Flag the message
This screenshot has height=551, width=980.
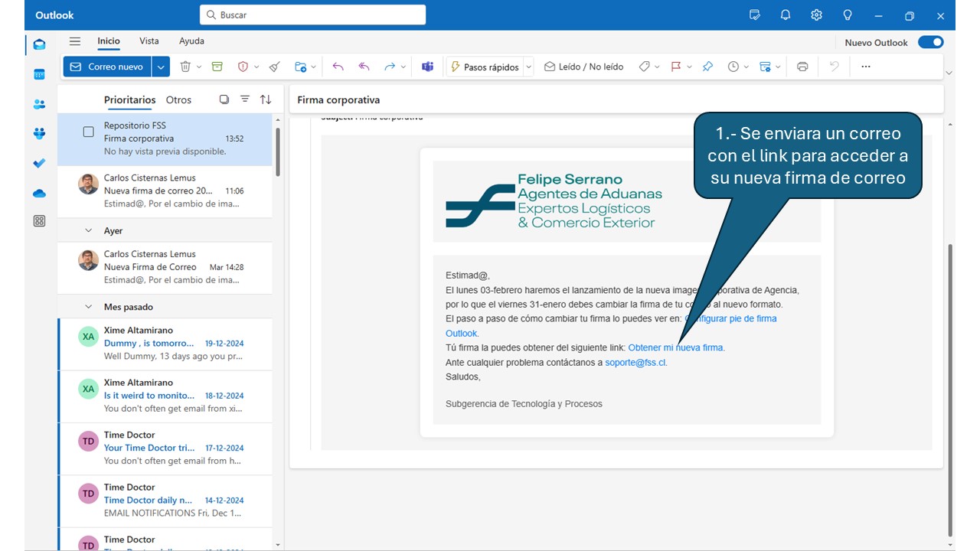click(676, 67)
